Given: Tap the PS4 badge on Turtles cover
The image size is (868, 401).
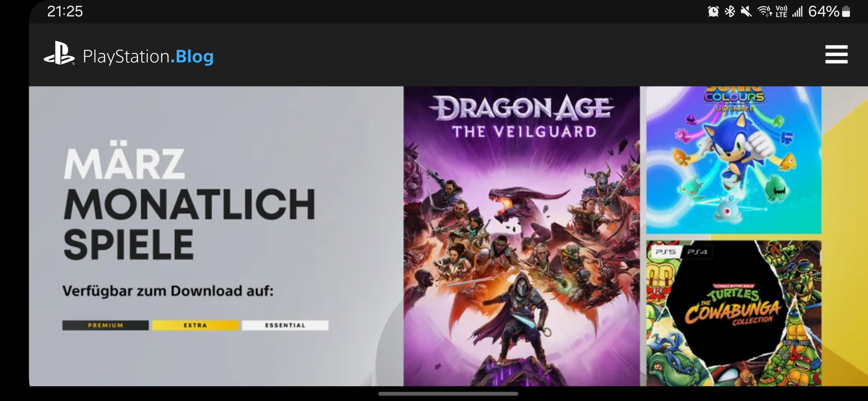Looking at the screenshot, I should (697, 252).
